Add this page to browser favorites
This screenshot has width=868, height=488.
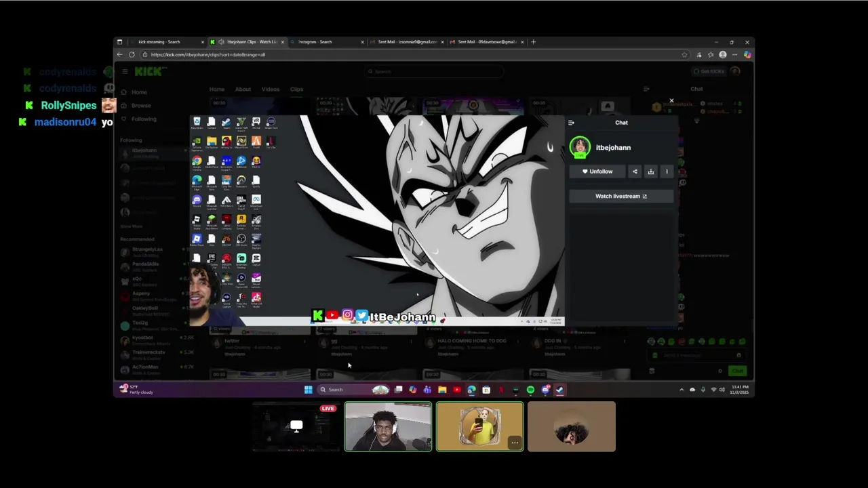(684, 54)
